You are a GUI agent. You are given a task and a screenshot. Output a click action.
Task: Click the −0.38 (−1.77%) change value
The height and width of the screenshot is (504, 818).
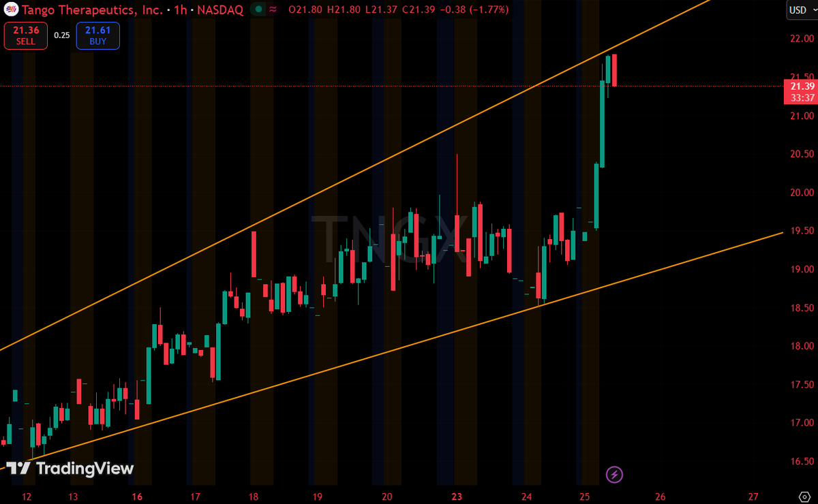(x=474, y=10)
